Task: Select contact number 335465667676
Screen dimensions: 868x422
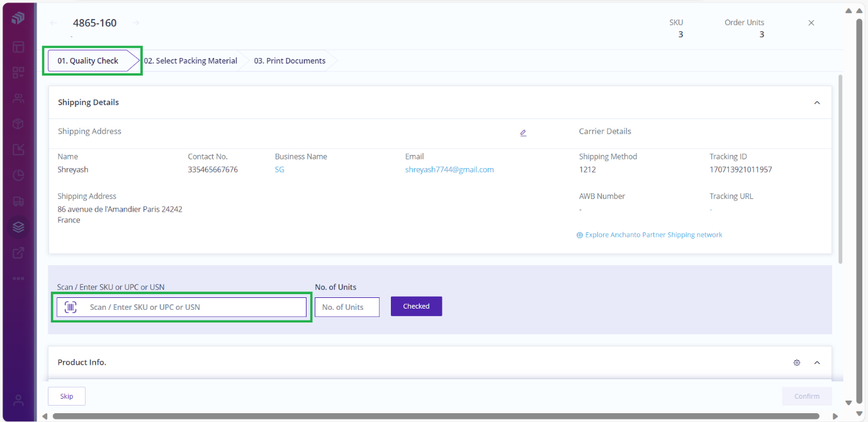Action: [213, 169]
